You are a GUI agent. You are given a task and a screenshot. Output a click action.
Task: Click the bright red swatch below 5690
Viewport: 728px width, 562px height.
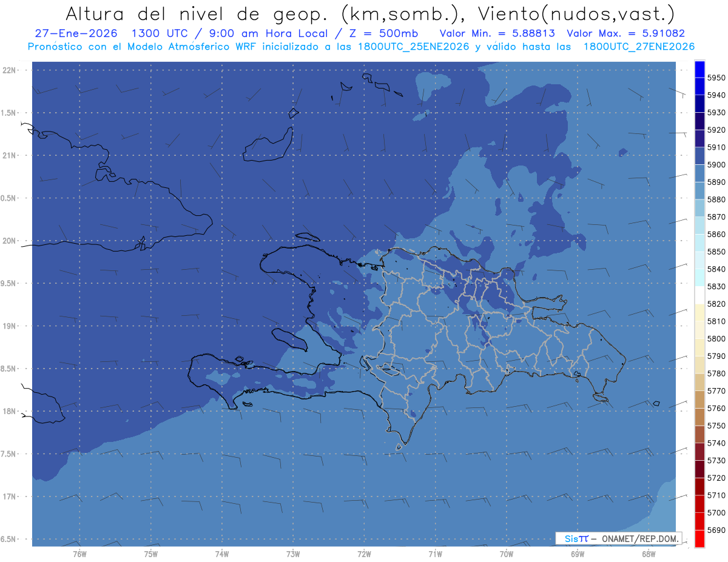click(x=699, y=538)
